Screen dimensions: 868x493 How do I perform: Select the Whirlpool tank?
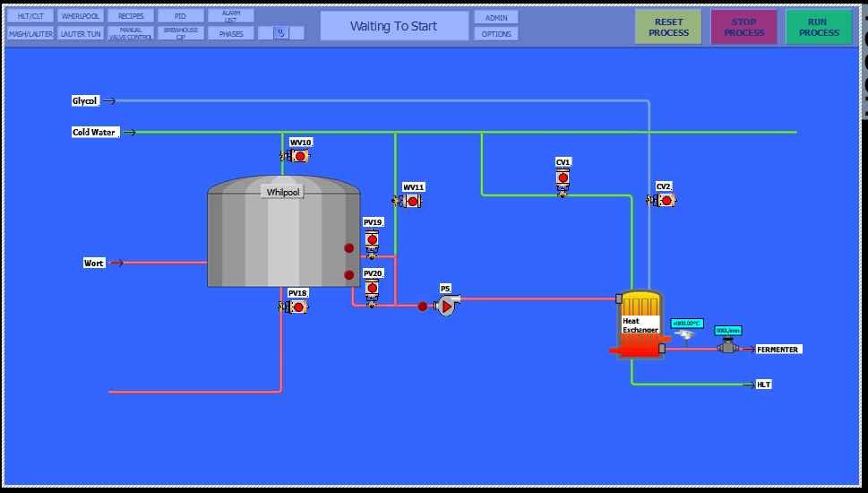coord(283,231)
